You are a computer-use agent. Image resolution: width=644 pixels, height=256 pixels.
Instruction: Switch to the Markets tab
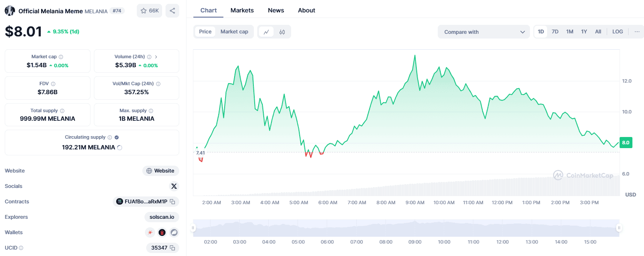point(242,10)
